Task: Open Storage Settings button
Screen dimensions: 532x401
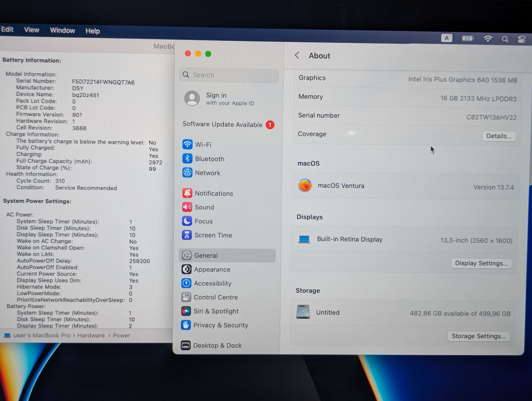Action: (x=478, y=336)
